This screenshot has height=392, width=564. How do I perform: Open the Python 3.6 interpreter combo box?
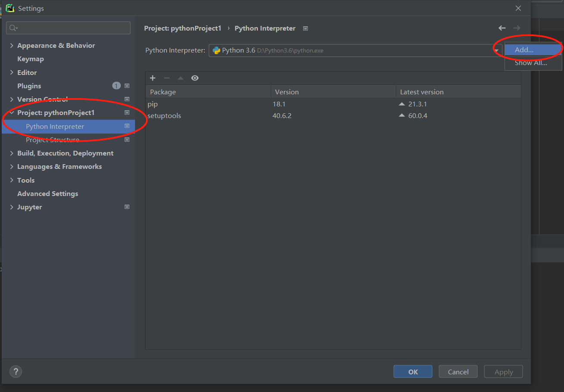coord(355,50)
